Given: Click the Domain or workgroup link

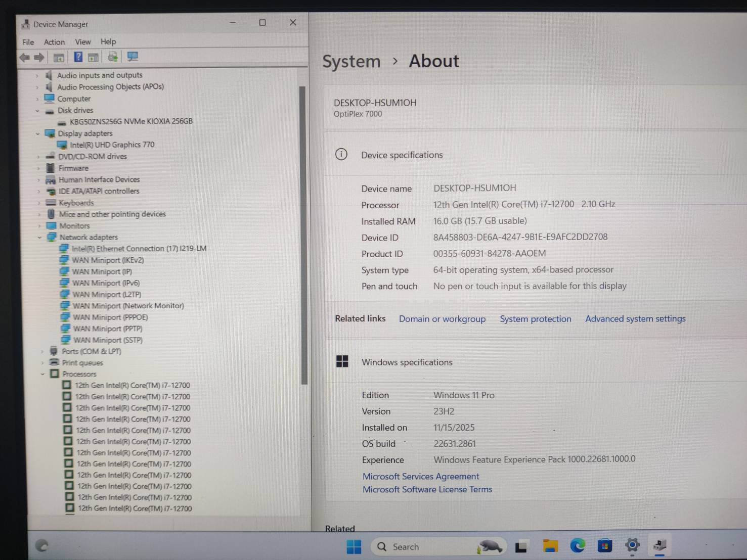Looking at the screenshot, I should coord(442,319).
